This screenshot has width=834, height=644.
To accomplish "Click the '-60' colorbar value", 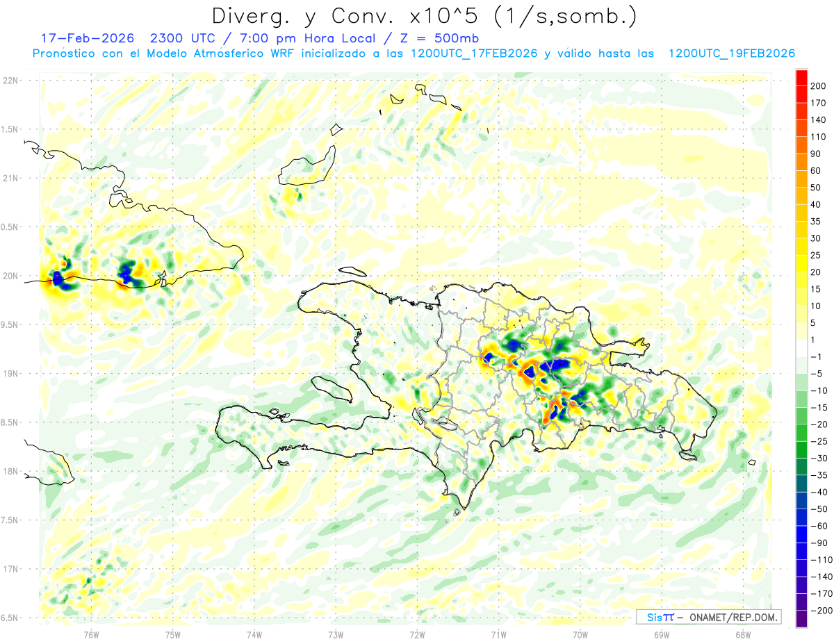I will point(819,526).
